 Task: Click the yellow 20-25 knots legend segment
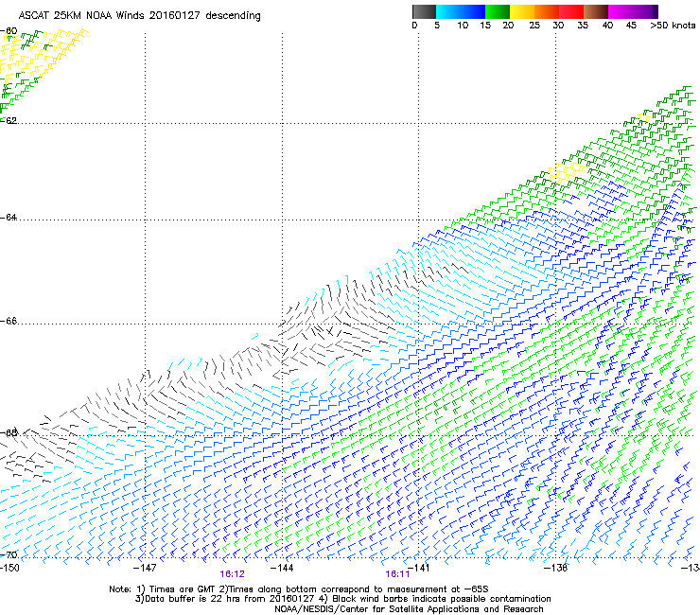(x=522, y=11)
